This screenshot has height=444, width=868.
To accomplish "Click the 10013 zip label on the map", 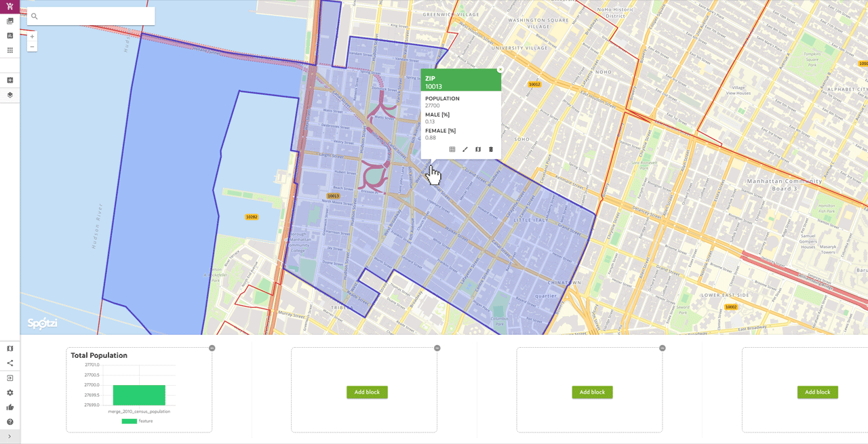I will tap(332, 196).
